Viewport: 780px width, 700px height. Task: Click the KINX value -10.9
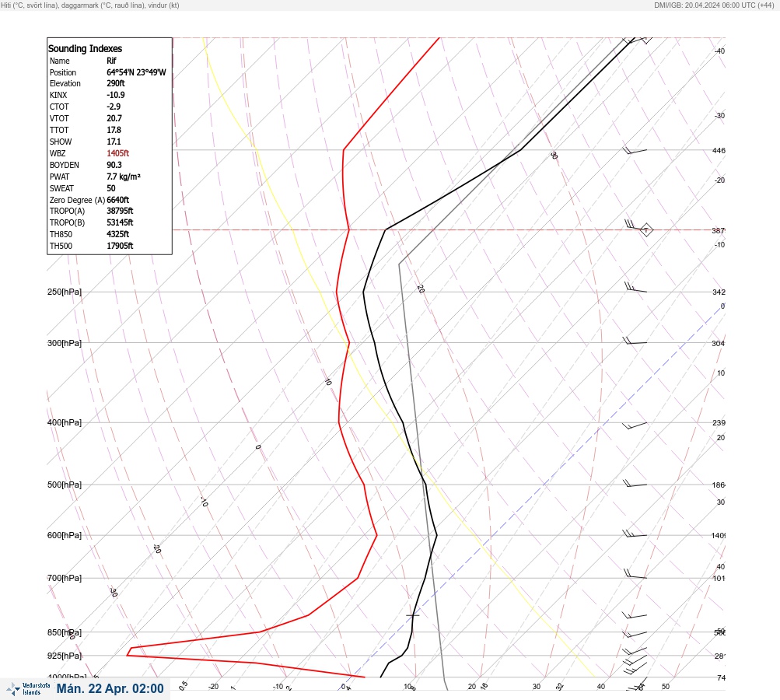tap(116, 95)
